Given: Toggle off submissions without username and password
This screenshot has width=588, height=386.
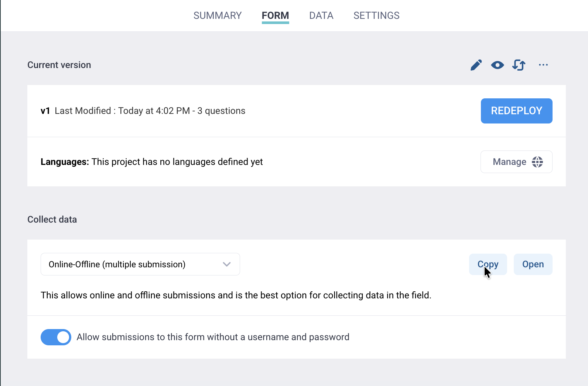Looking at the screenshot, I should [56, 337].
